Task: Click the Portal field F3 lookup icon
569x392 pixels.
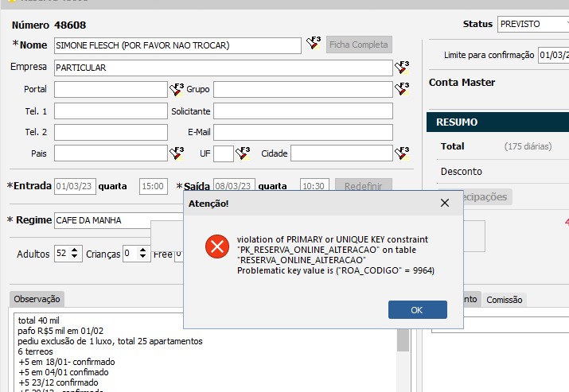Action: 176,89
